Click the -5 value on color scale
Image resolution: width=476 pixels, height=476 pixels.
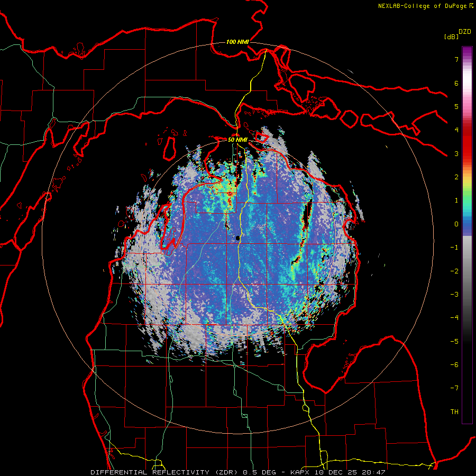(x=454, y=342)
